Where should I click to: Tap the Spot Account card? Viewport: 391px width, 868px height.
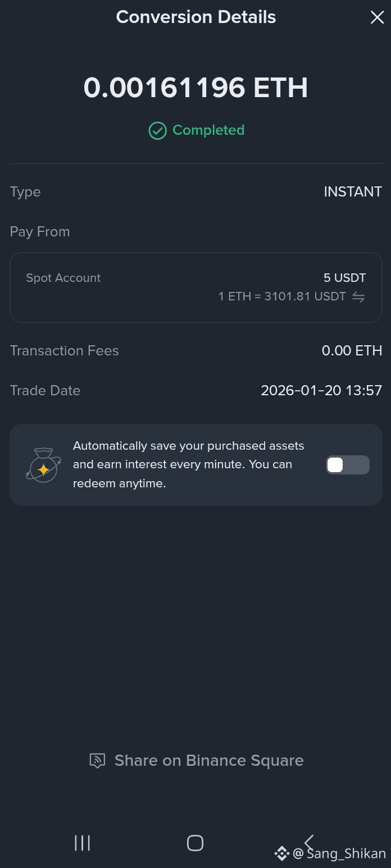(x=195, y=287)
